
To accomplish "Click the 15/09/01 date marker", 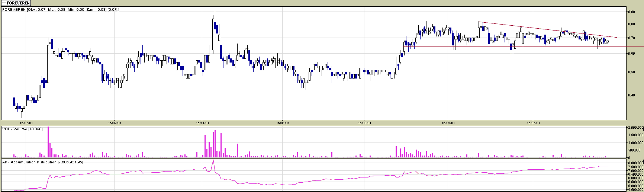I will coord(115,122).
